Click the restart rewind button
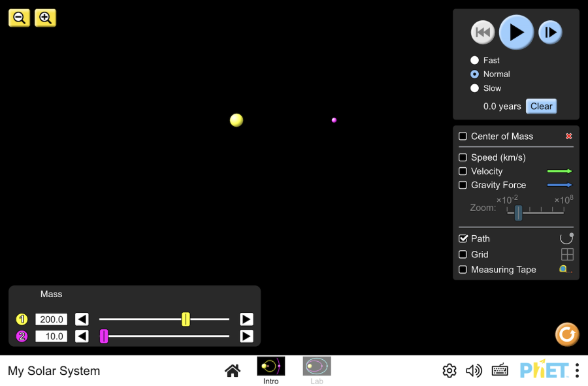 pyautogui.click(x=483, y=32)
